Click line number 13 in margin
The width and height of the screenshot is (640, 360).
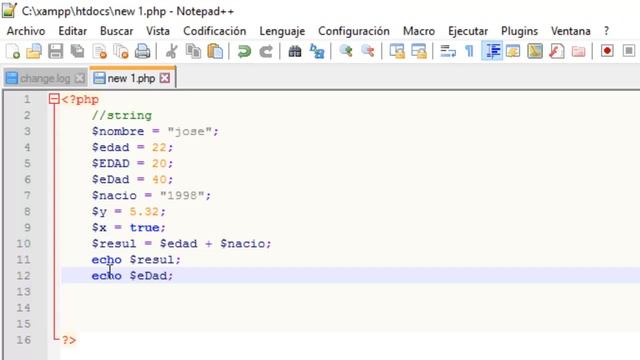point(23,292)
